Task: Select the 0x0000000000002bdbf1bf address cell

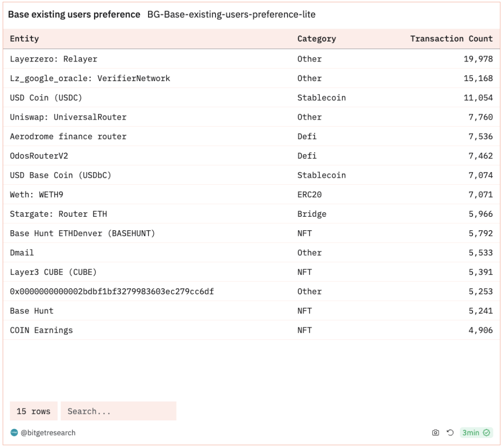Action: [112, 291]
